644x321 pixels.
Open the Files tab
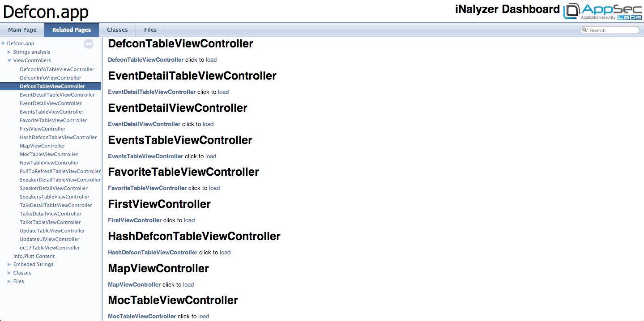click(x=150, y=30)
